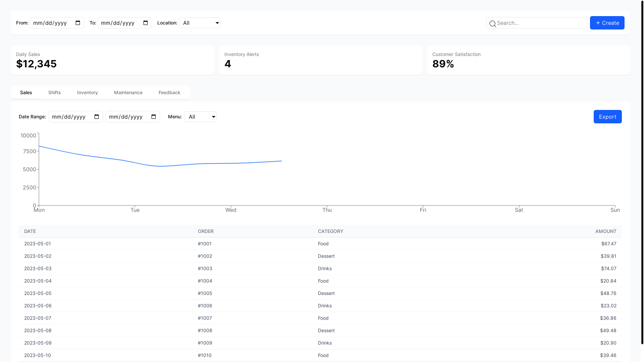Select order #1003 cell
The height and width of the screenshot is (362, 644).
pyautogui.click(x=205, y=268)
